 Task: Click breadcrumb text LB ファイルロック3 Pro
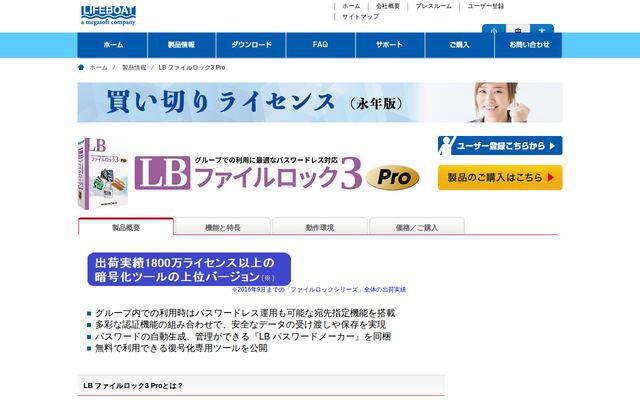[x=192, y=67]
